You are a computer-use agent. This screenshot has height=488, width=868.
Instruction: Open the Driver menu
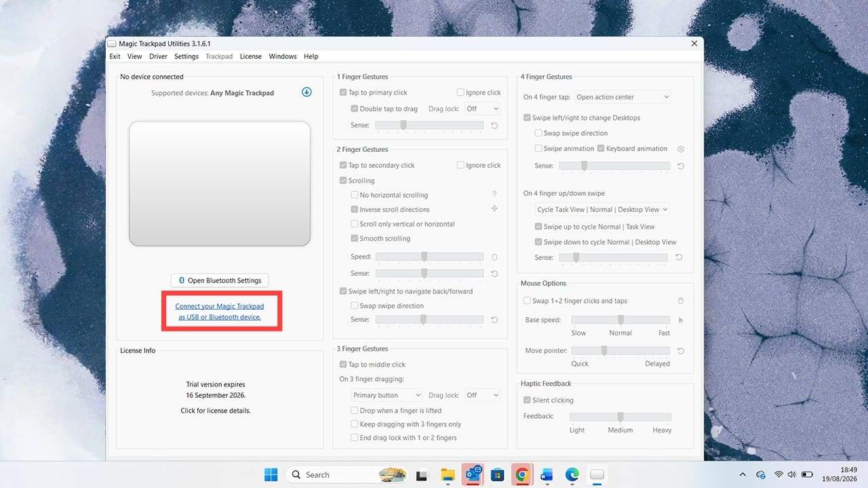[x=158, y=56]
